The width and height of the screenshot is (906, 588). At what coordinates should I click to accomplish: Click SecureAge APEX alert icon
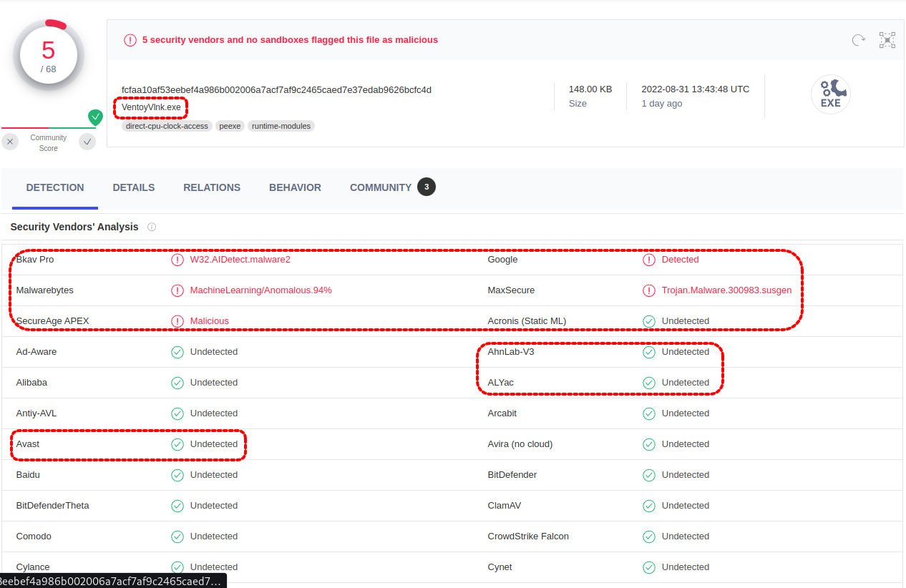177,321
